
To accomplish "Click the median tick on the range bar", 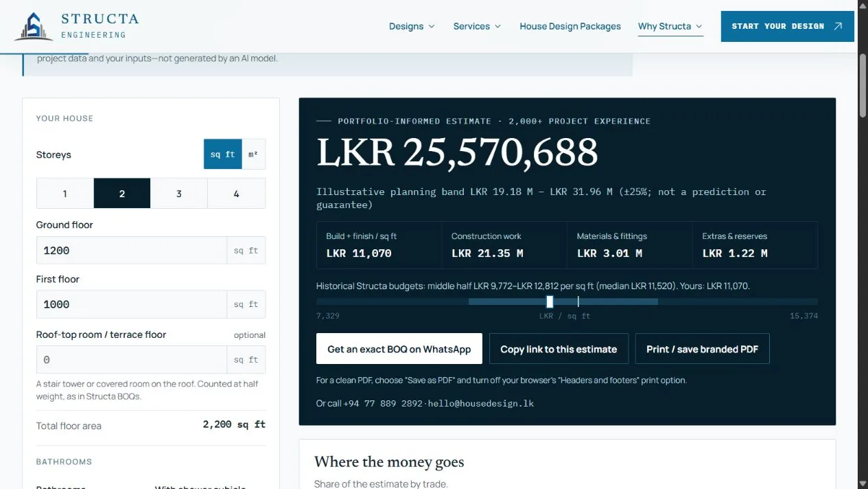I will tap(578, 302).
